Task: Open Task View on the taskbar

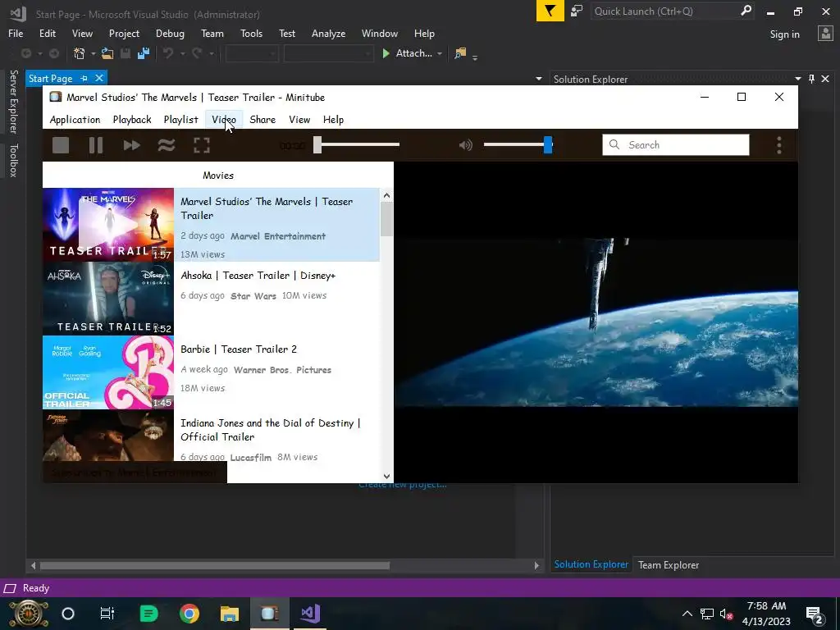Action: click(x=107, y=614)
